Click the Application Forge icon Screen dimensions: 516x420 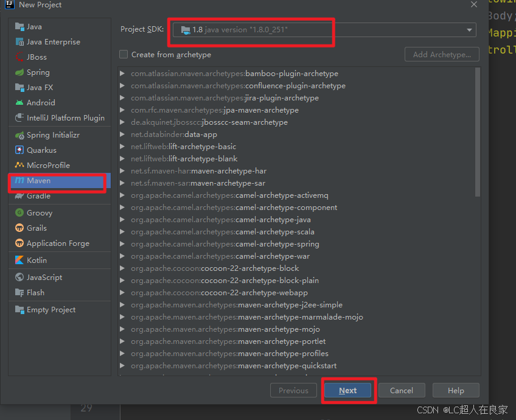coord(19,243)
